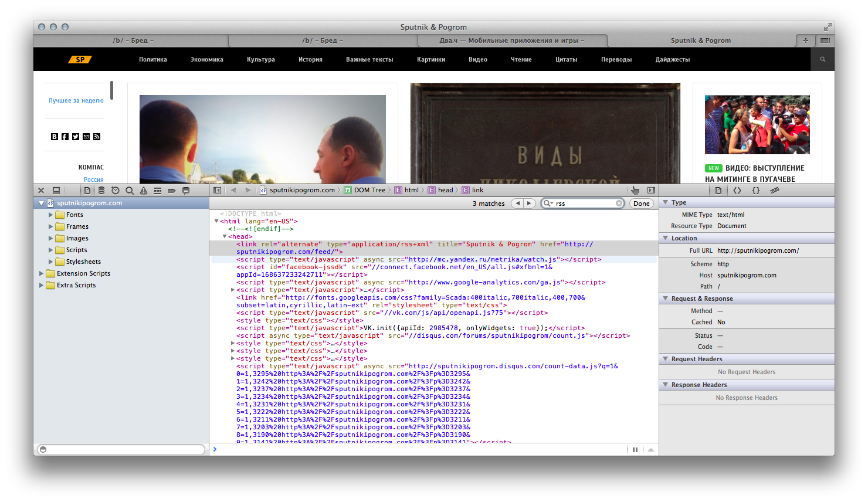Open the email envelope icon in sidebar
This screenshot has width=868, height=502.
(86, 137)
